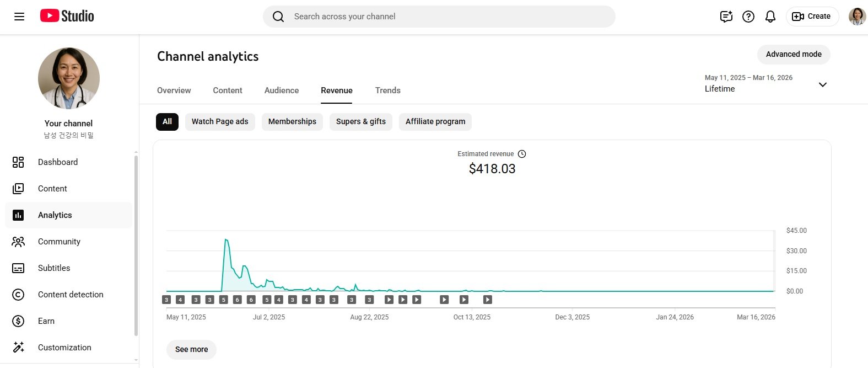Select the All revenue filter chip
Viewport: 868px width, 368px height.
167,121
